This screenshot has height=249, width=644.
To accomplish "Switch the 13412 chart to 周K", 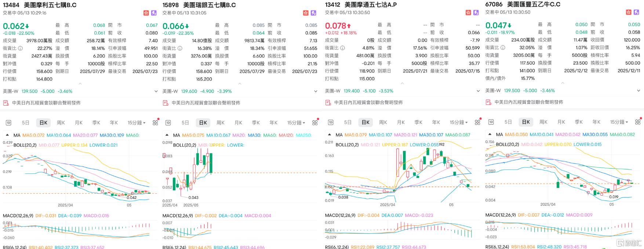I will pos(383,122).
